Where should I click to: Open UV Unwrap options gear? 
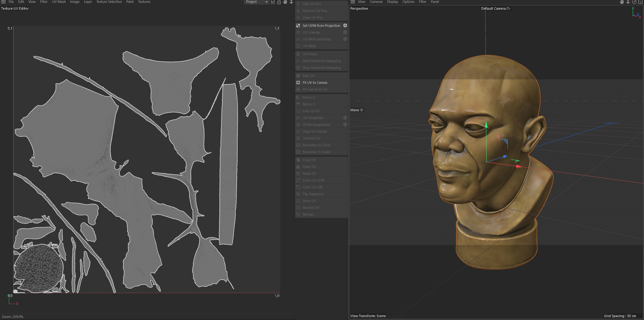click(x=345, y=32)
